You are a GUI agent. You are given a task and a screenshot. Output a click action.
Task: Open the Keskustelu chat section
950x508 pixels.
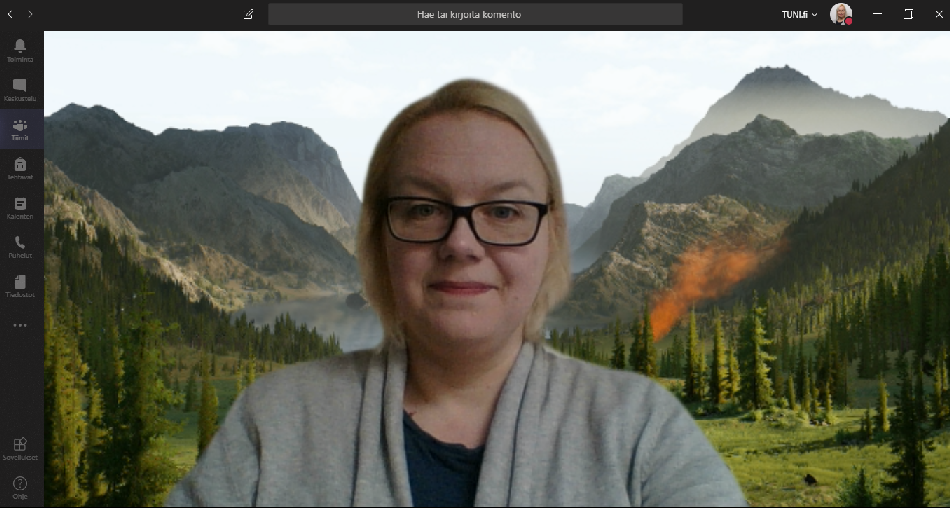(x=20, y=90)
